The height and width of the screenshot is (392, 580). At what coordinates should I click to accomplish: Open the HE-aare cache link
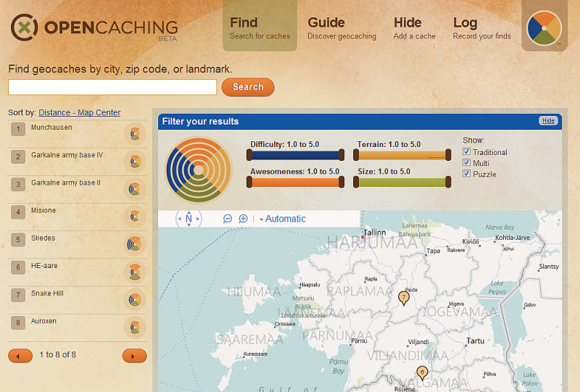(x=44, y=266)
